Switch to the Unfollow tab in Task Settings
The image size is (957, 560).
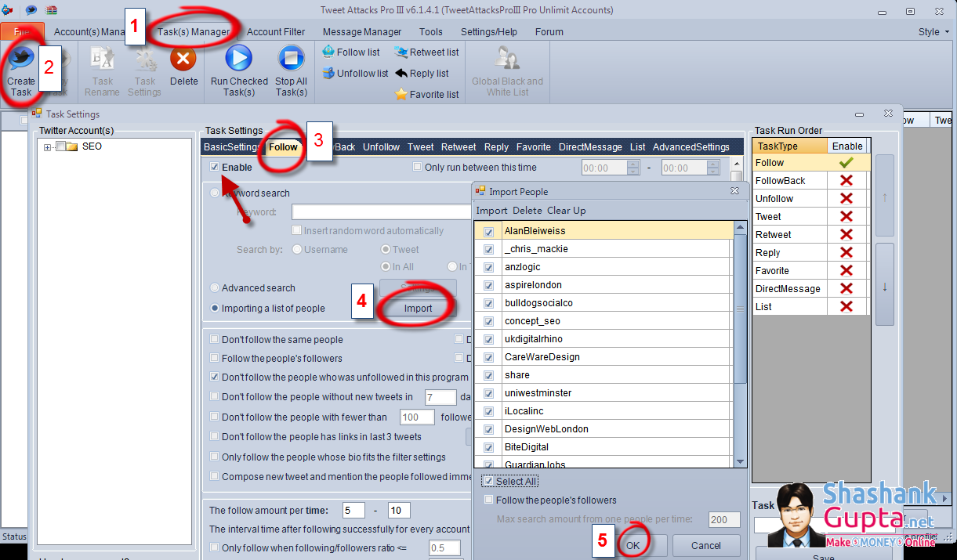click(381, 146)
